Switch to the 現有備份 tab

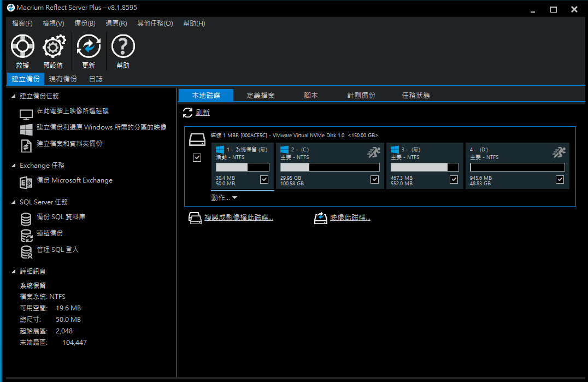point(63,79)
